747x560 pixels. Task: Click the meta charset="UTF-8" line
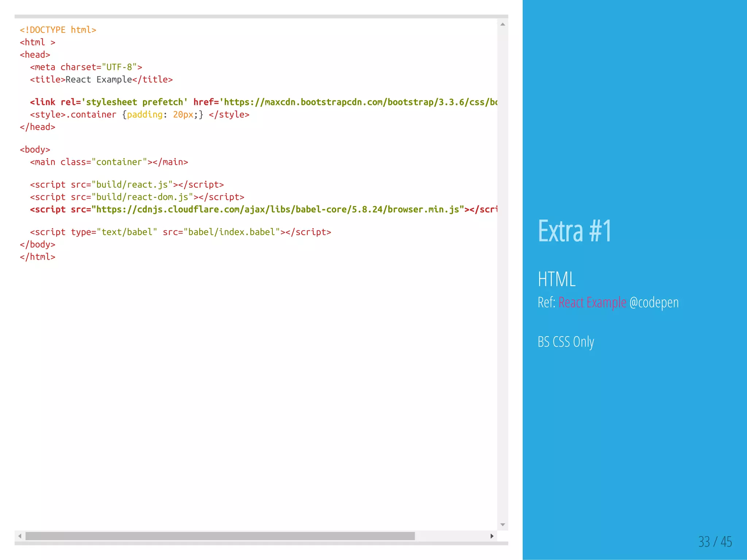click(86, 67)
